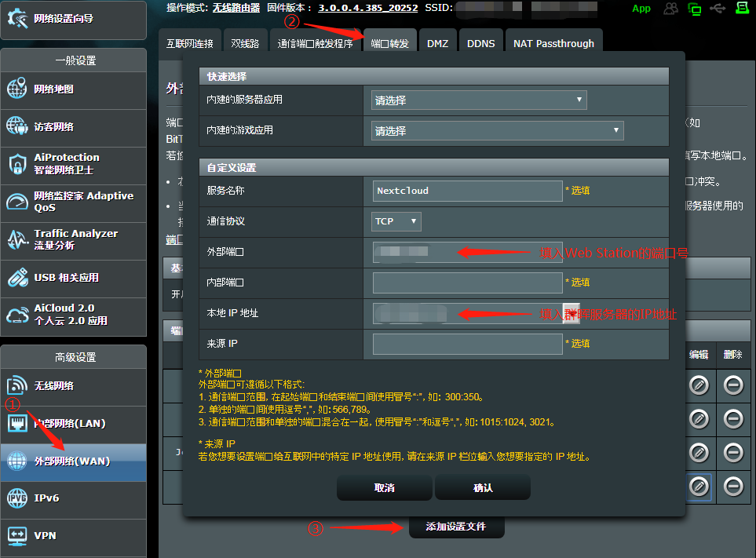Viewport: 756px width, 558px height.
Task: Delete the last port forwarding rule
Action: (733, 487)
